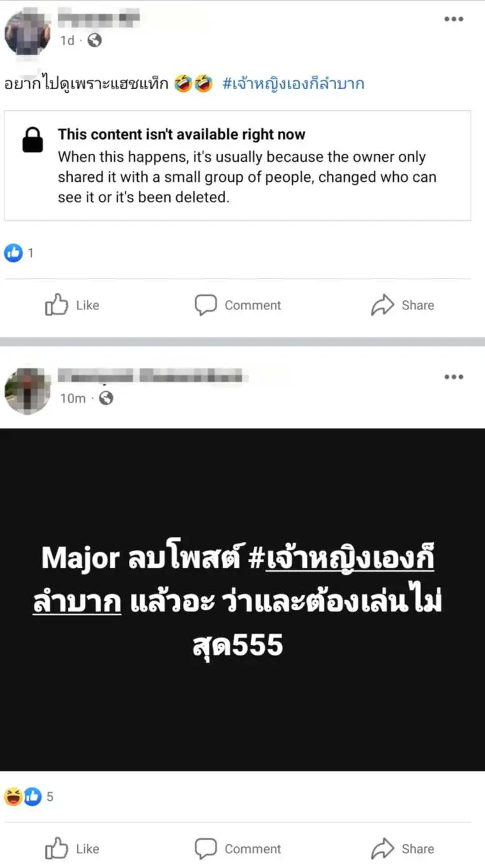View reaction count on first post
This screenshot has height=868, width=485.
coord(19,253)
